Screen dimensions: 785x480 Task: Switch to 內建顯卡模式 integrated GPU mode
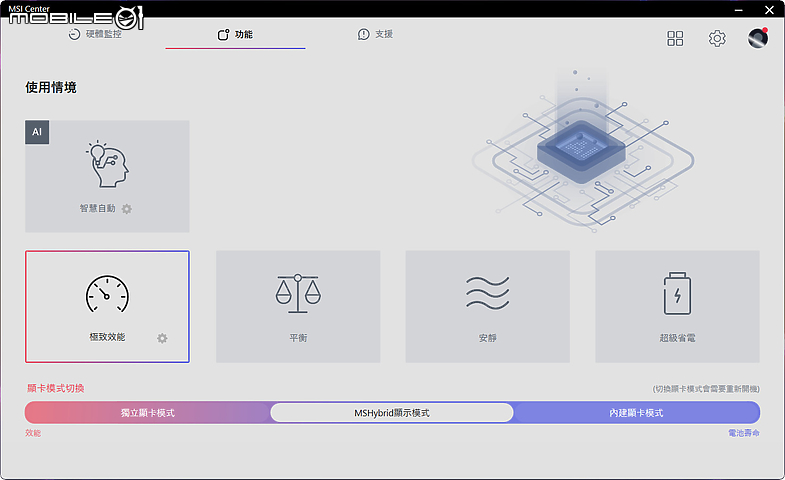[636, 413]
